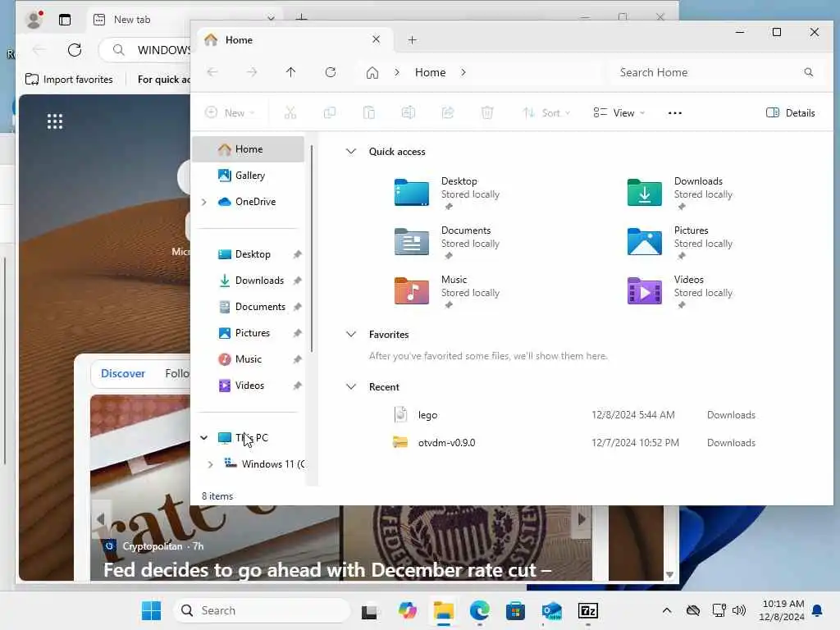This screenshot has width=840, height=630.
Task: Go to previous news story arrow
Action: [x=100, y=518]
